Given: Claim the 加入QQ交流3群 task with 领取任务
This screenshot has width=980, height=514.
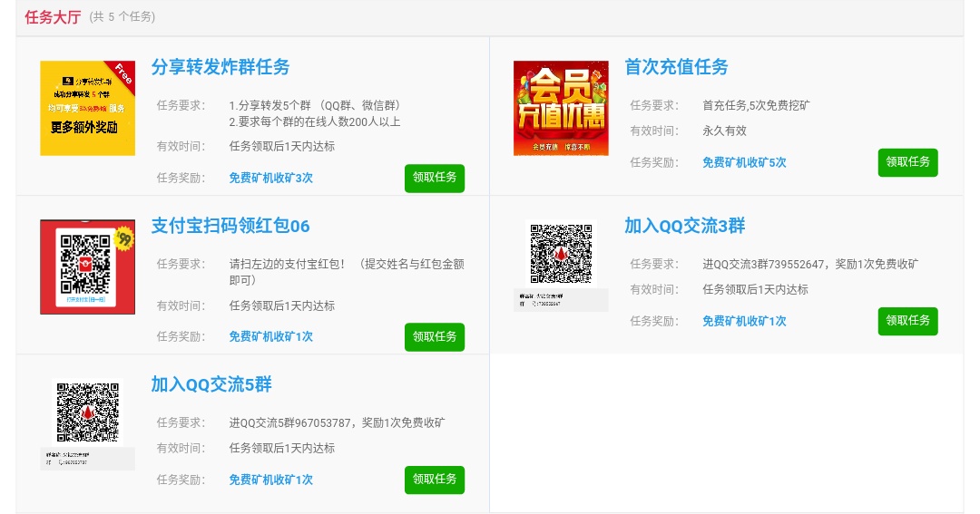Looking at the screenshot, I should [907, 321].
